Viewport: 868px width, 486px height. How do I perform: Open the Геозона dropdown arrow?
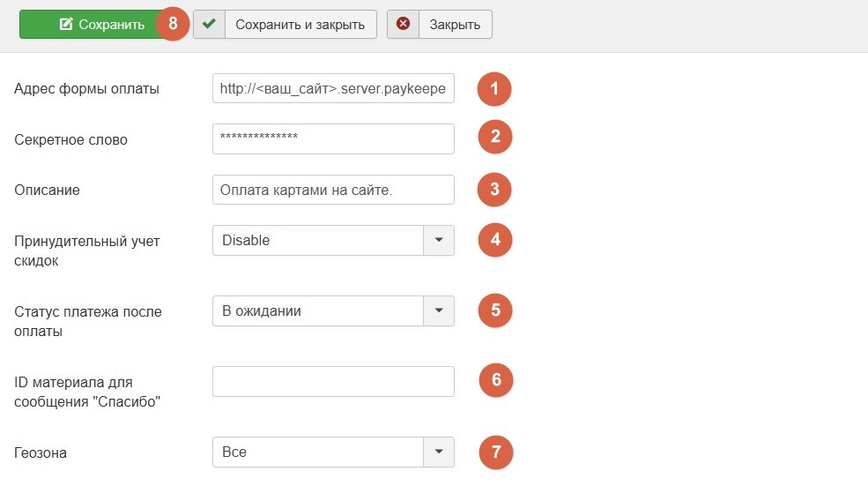(x=439, y=452)
